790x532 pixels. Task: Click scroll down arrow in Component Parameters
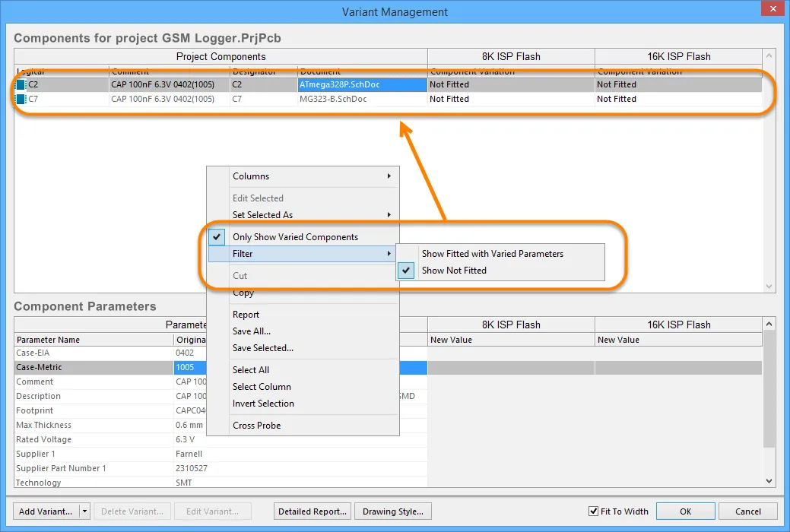769,481
